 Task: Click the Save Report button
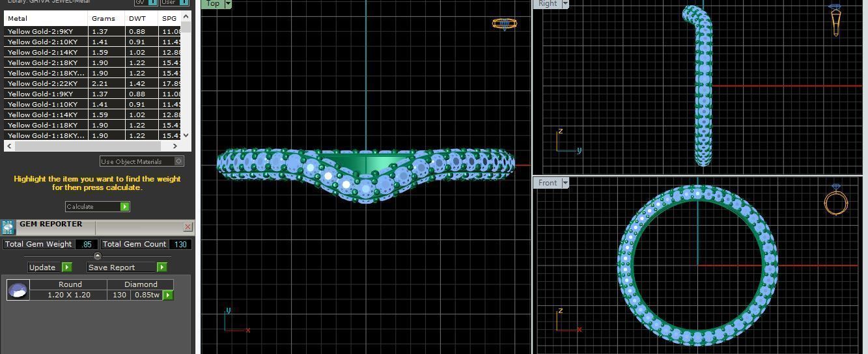tap(127, 267)
